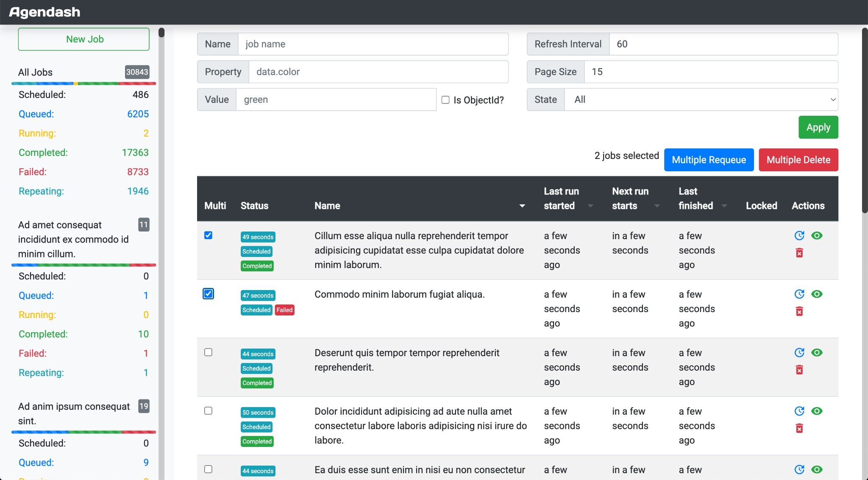
Task: Requeue the Cillum esse aliqua job
Action: point(799,236)
